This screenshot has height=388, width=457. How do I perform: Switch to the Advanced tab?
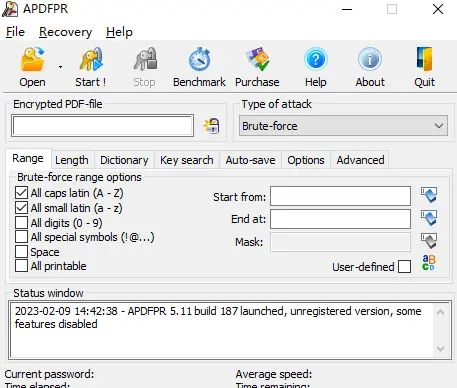click(360, 160)
